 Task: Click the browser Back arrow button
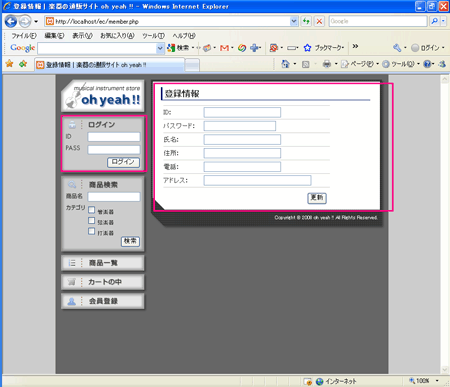11,22
